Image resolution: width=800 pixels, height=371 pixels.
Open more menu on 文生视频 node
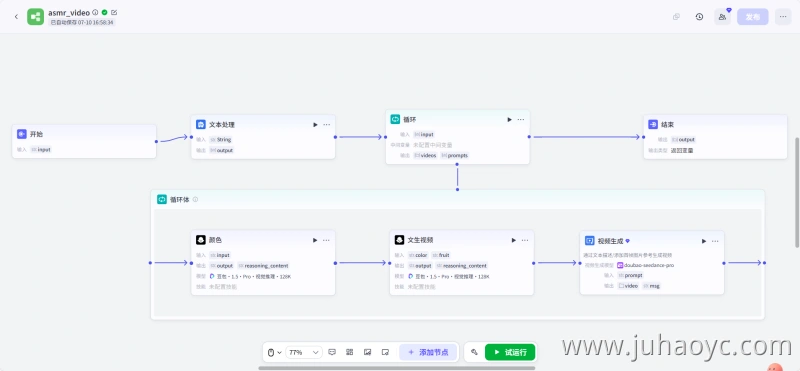tap(526, 240)
